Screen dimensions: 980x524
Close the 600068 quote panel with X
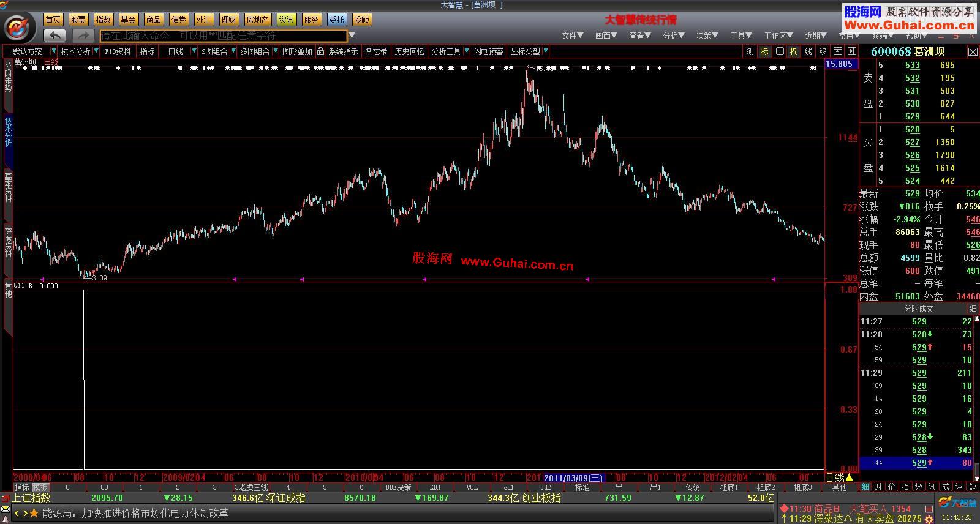click(973, 52)
